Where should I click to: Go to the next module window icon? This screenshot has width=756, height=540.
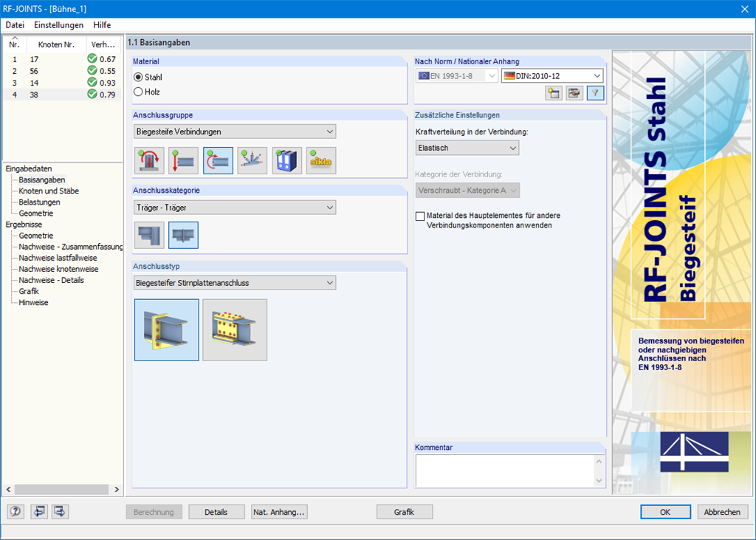[61, 511]
